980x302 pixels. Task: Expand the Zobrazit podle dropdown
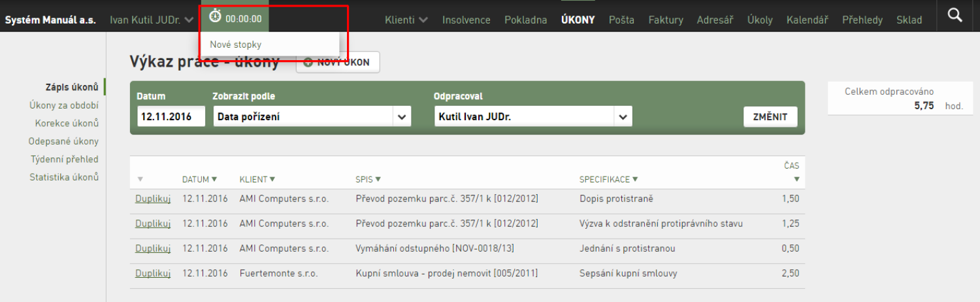tap(401, 117)
